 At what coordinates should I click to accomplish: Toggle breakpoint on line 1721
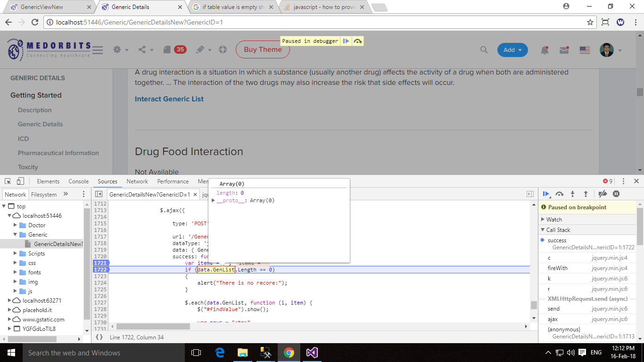(x=100, y=263)
